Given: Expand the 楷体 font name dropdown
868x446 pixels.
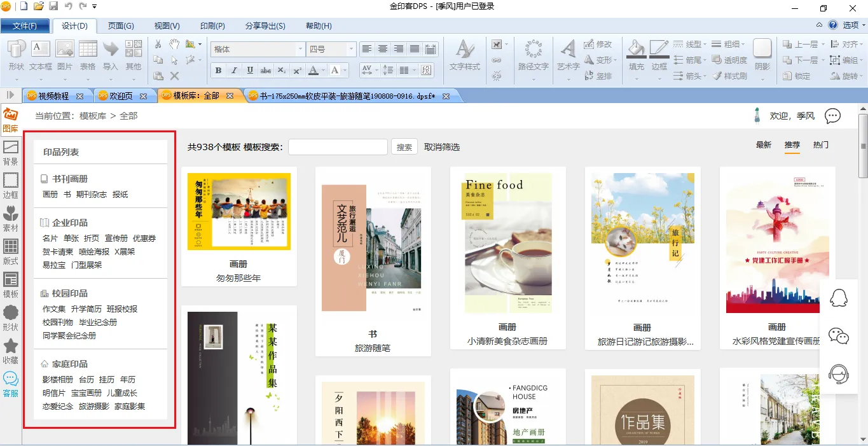Looking at the screenshot, I should [x=300, y=49].
